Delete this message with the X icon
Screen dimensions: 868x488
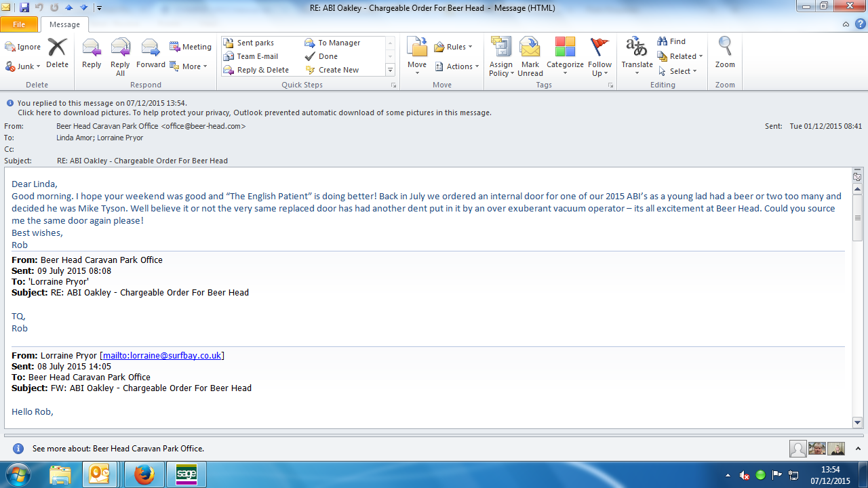click(57, 54)
